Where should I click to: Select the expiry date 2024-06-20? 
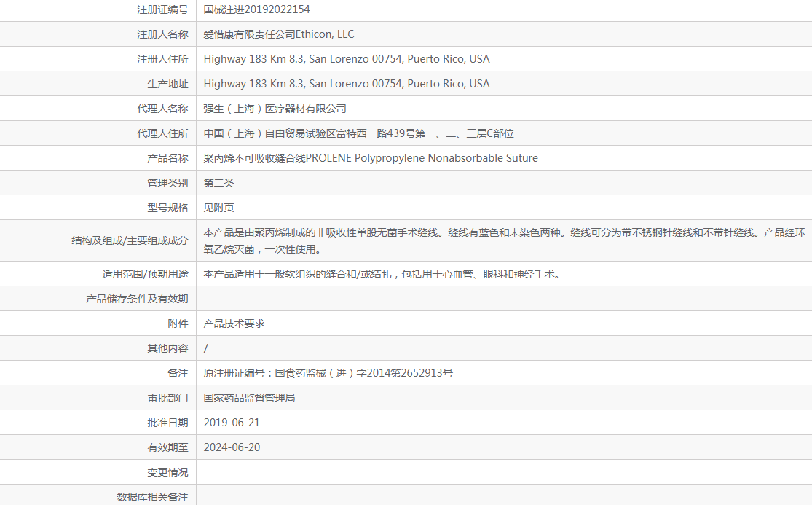232,447
